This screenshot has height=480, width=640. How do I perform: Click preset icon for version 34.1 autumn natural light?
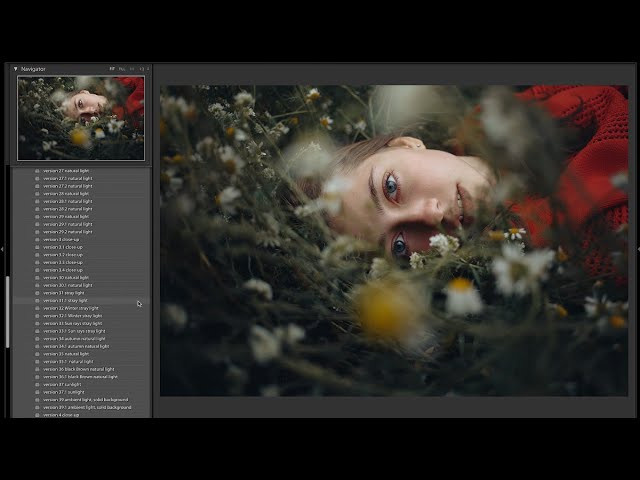[x=37, y=346]
